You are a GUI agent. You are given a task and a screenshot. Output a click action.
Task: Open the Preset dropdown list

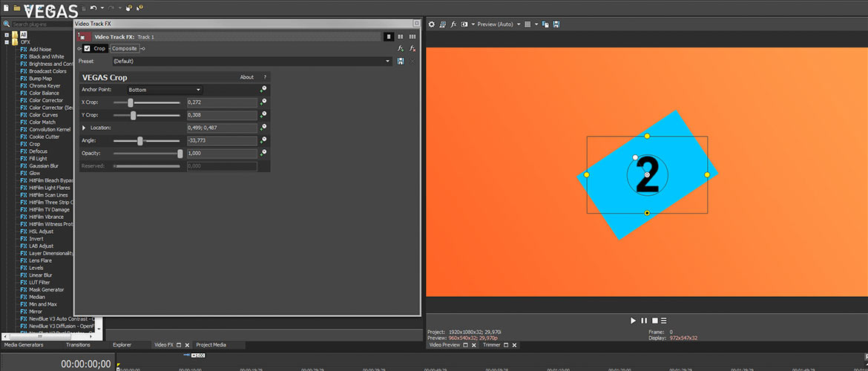click(388, 61)
